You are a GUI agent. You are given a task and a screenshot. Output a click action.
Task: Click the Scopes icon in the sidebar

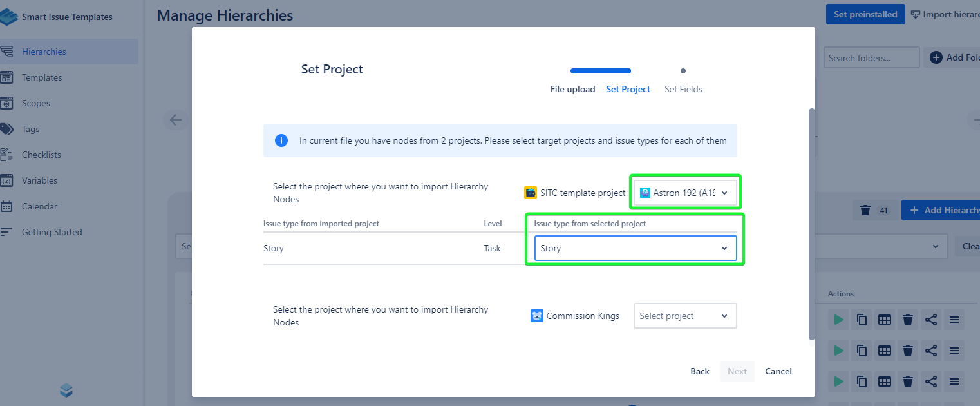(7, 103)
